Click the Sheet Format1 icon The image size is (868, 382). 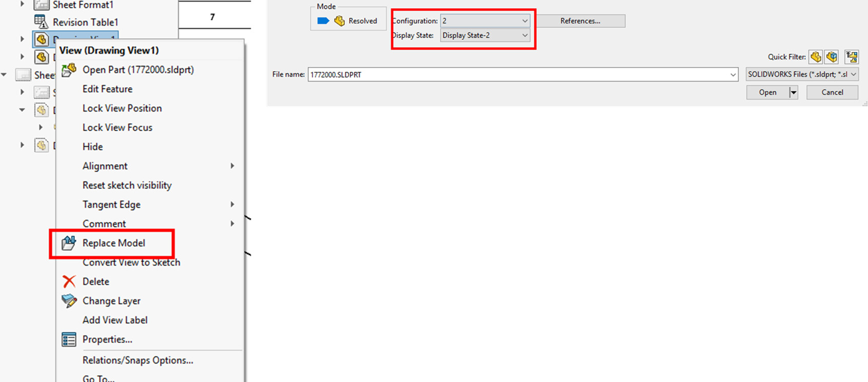(x=41, y=5)
